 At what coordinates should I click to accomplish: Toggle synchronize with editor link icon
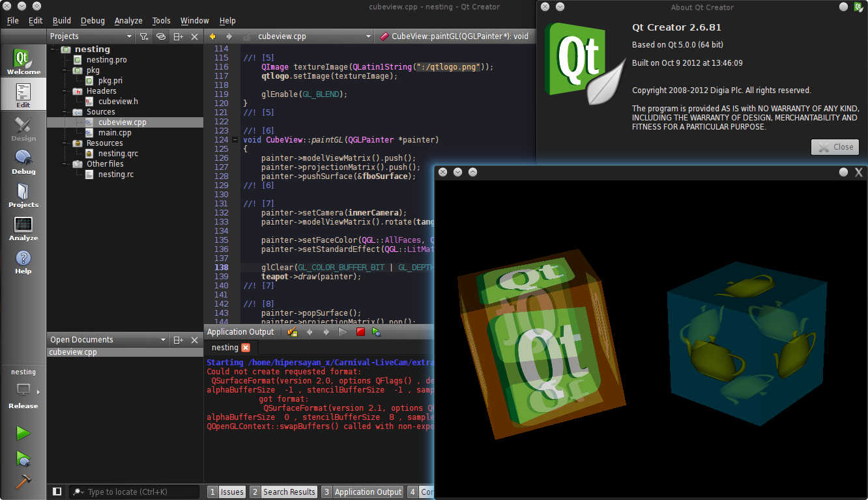(161, 36)
